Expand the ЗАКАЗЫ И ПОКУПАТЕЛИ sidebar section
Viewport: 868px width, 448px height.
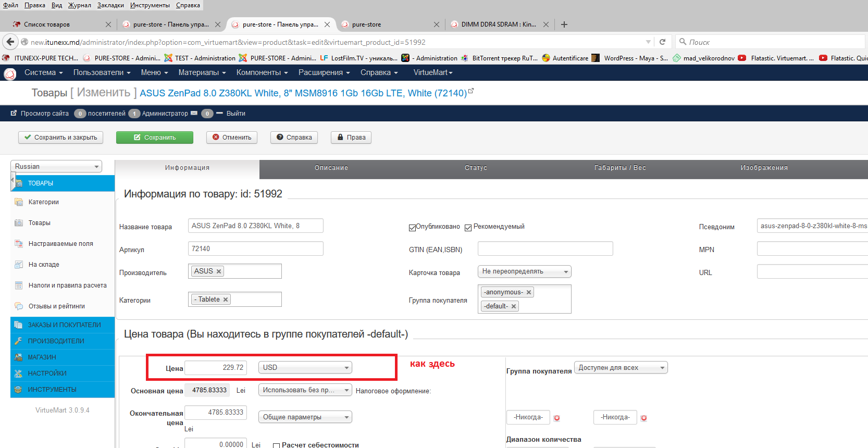tap(63, 325)
